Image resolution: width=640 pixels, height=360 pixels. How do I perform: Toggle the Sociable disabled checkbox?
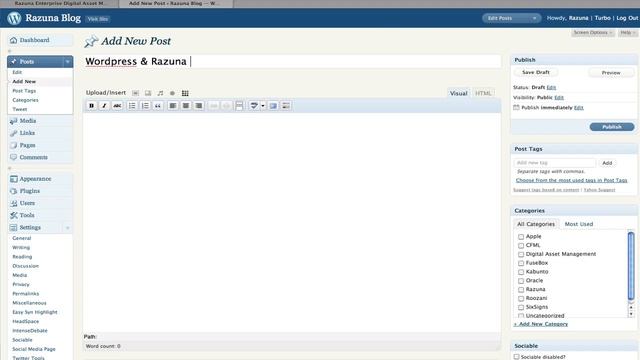[516, 357]
